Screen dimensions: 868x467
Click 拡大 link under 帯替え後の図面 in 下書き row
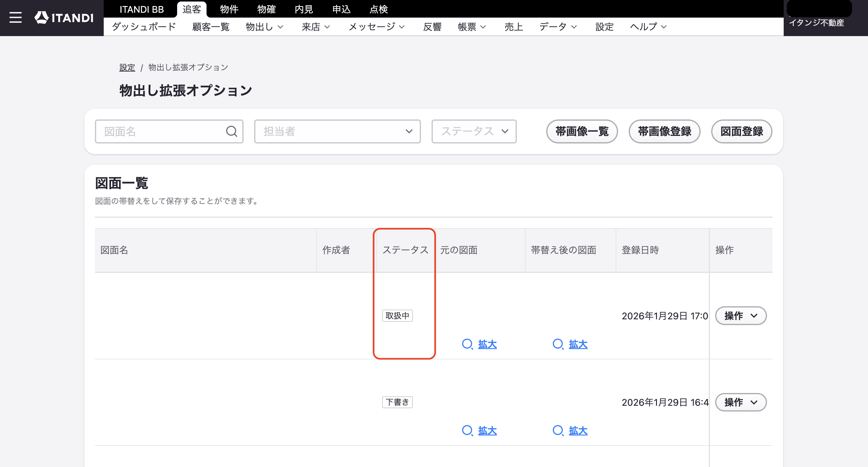pyautogui.click(x=578, y=430)
